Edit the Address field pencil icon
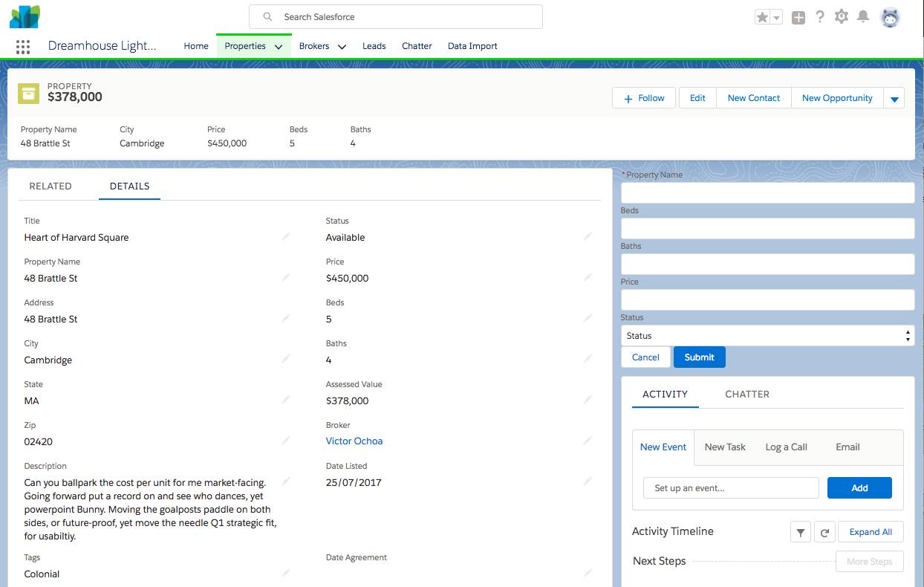The width and height of the screenshot is (924, 587). click(286, 318)
